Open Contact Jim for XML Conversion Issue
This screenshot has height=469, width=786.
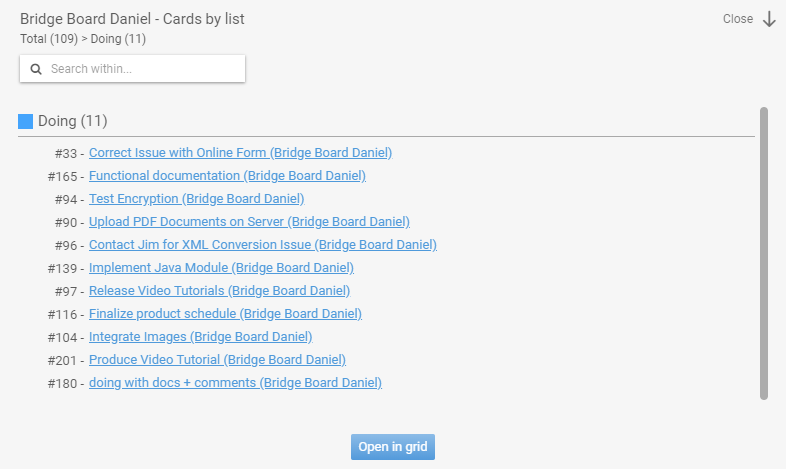pyautogui.click(x=263, y=245)
